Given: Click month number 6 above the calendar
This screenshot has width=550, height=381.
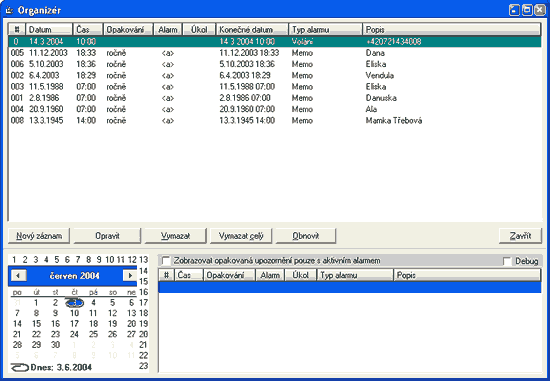Looking at the screenshot, I should pyautogui.click(x=67, y=260).
